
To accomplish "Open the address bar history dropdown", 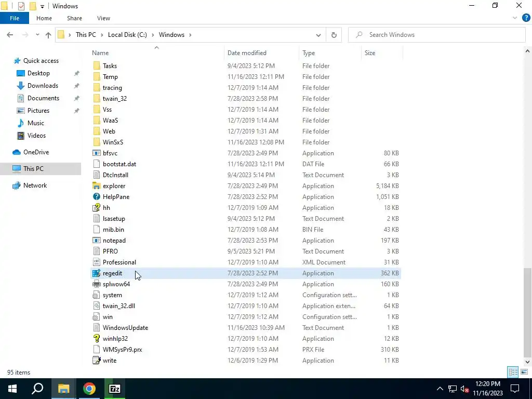I will click(x=318, y=35).
